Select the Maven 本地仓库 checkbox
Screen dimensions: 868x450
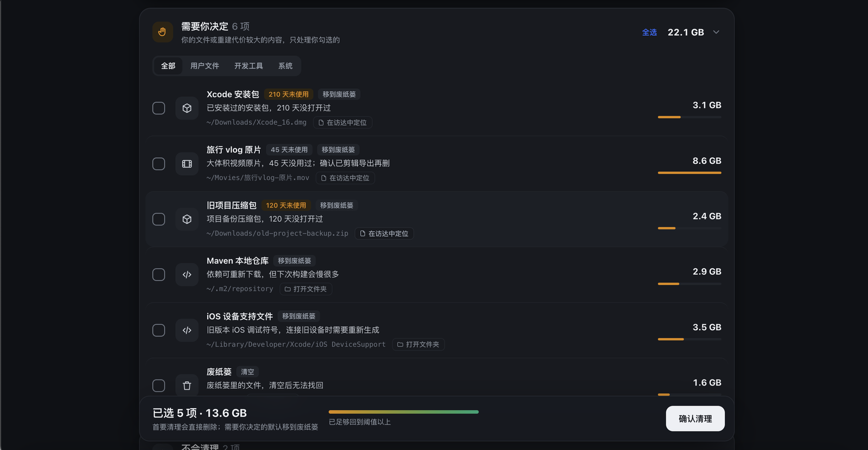tap(159, 274)
